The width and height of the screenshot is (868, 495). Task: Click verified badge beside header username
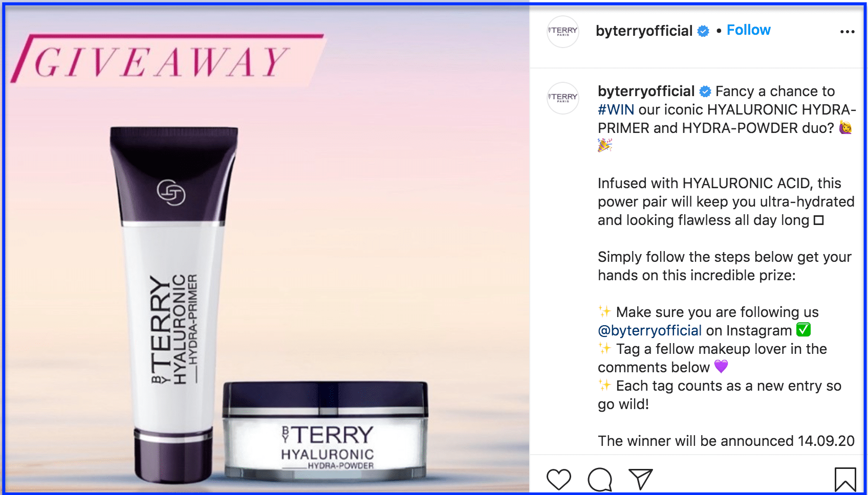[704, 31]
